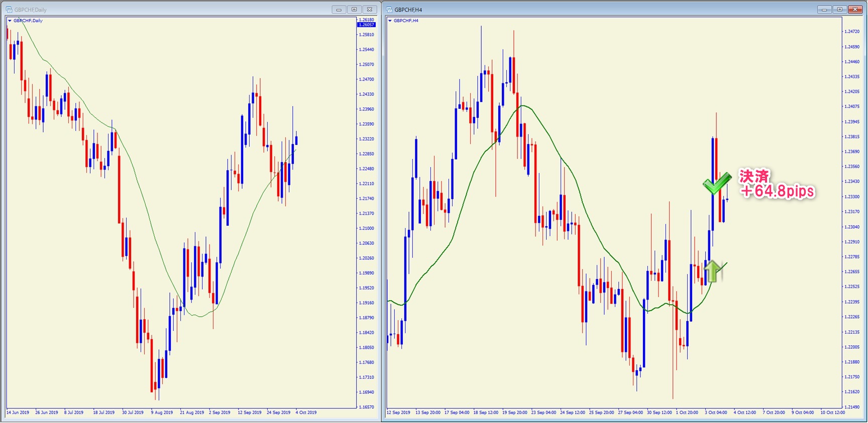Click the 1.18420 price label on Daily axis
This screenshot has height=423, width=868.
tap(367, 333)
